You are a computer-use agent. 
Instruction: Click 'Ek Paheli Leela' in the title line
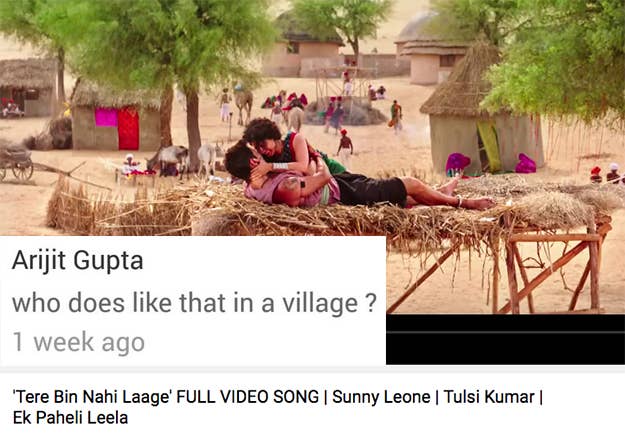click(71, 418)
